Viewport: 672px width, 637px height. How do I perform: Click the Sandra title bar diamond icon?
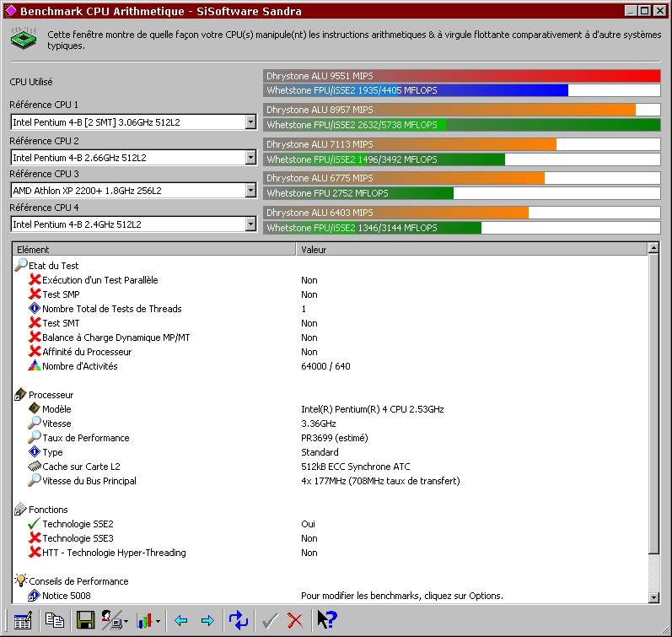click(10, 11)
